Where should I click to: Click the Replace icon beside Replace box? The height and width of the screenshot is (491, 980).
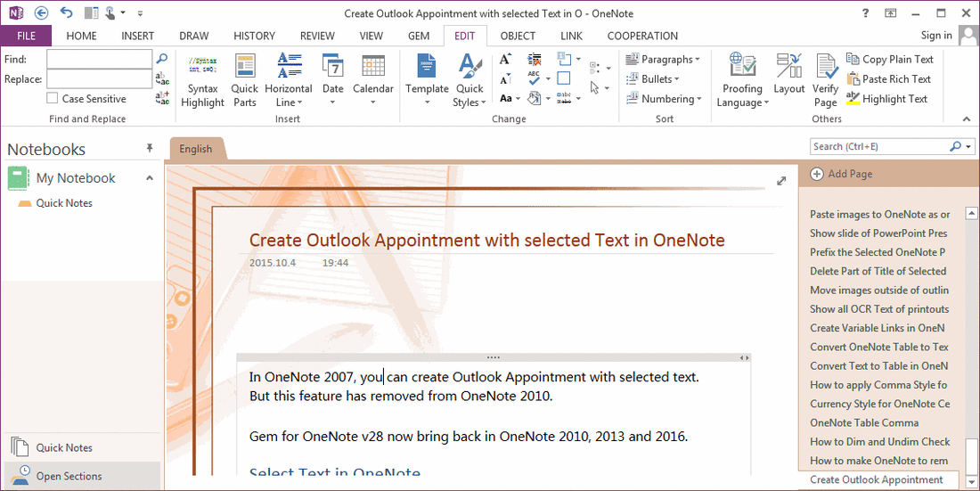pyautogui.click(x=162, y=78)
